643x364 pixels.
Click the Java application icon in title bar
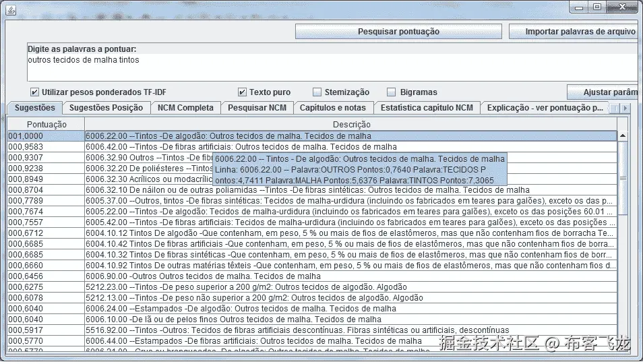coord(11,10)
